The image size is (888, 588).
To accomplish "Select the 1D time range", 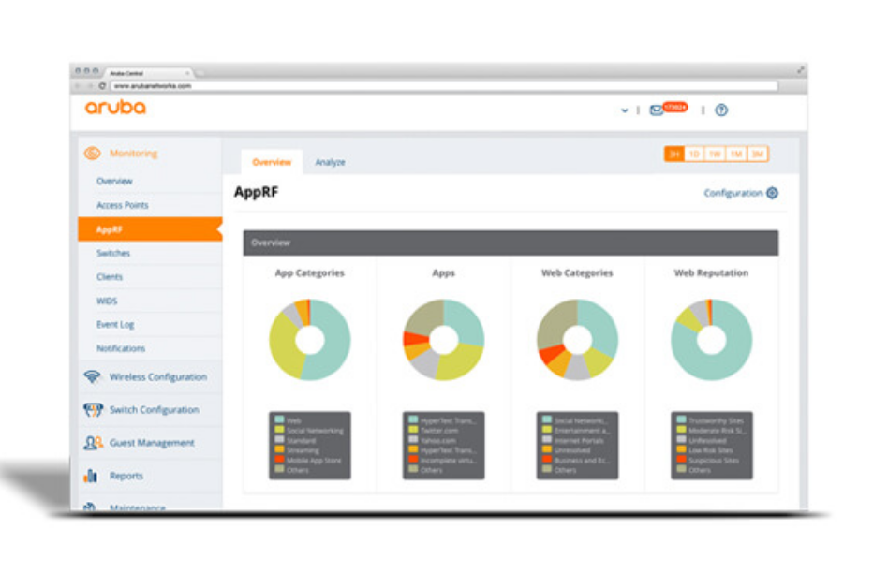I will [694, 154].
